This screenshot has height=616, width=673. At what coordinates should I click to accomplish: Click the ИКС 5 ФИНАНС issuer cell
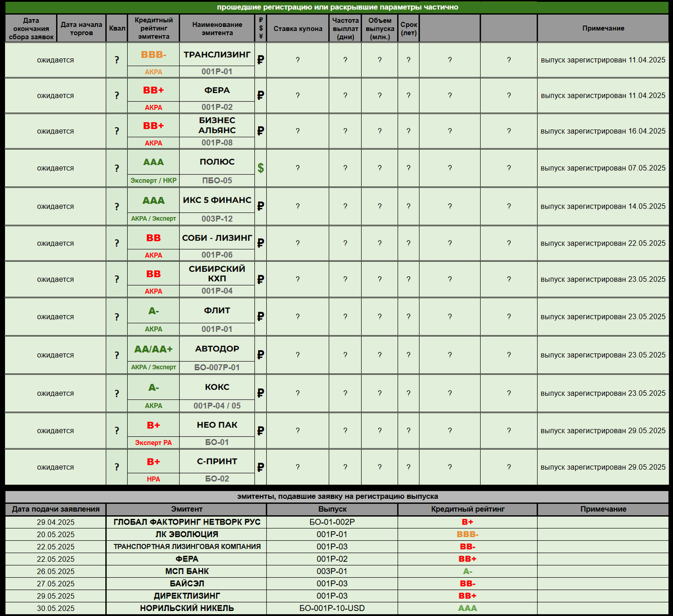(217, 200)
